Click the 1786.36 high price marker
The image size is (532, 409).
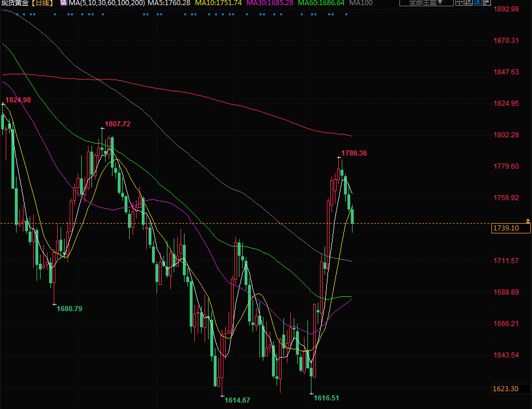point(354,153)
